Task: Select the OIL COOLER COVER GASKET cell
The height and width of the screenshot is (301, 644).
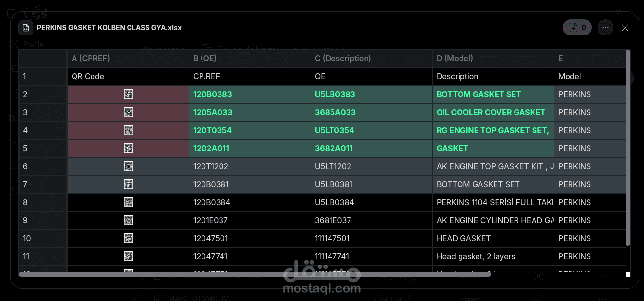Action: pos(493,112)
